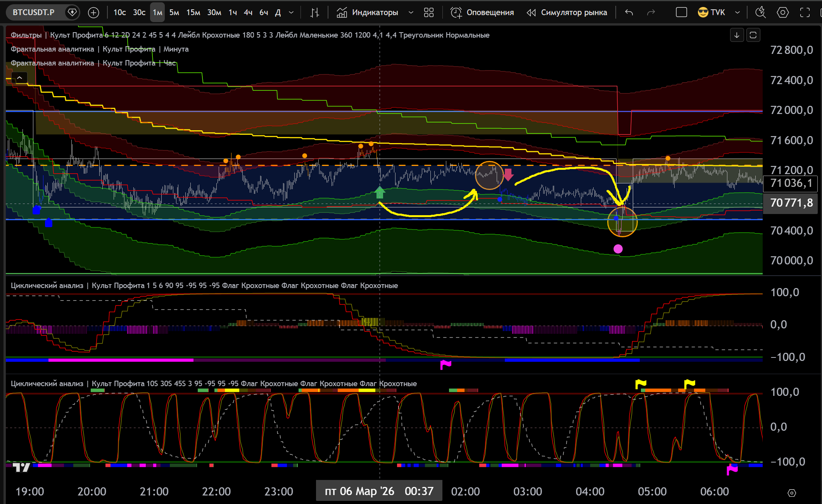Click the undo arrow icon
Viewport: 822px width, 504px height.
(x=629, y=13)
